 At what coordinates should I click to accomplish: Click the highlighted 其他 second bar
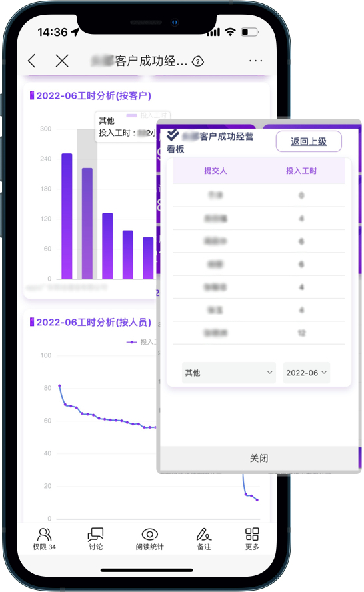coord(87,223)
